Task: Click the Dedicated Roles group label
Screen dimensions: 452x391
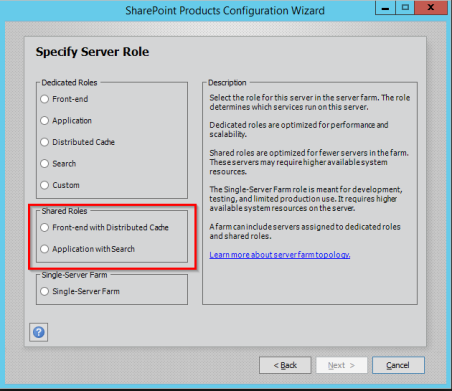Action: (x=69, y=83)
